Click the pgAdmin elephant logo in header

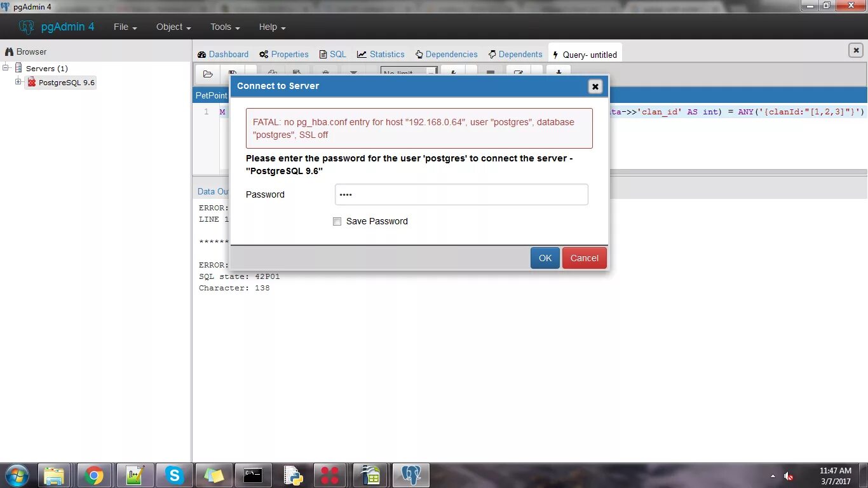(x=26, y=27)
